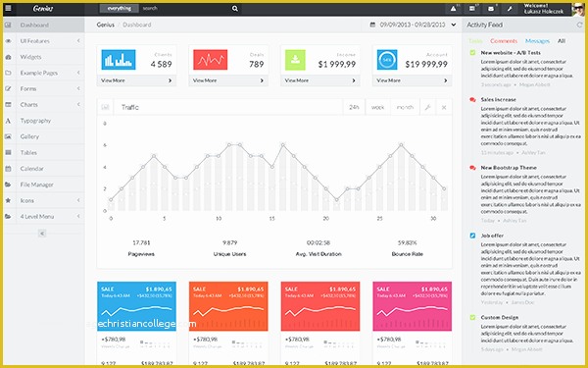Select the month traffic range

(405, 107)
